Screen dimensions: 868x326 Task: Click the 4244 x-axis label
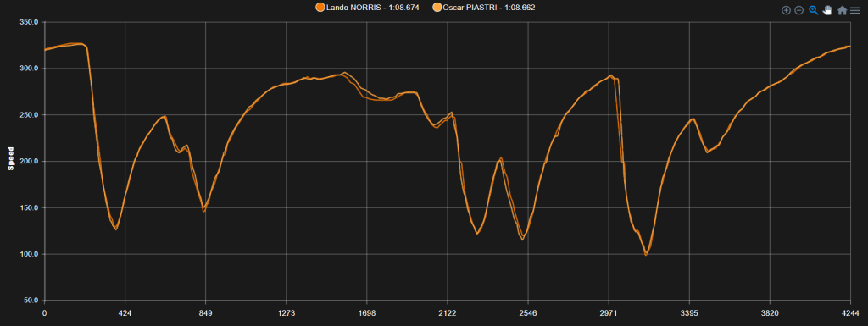click(850, 313)
